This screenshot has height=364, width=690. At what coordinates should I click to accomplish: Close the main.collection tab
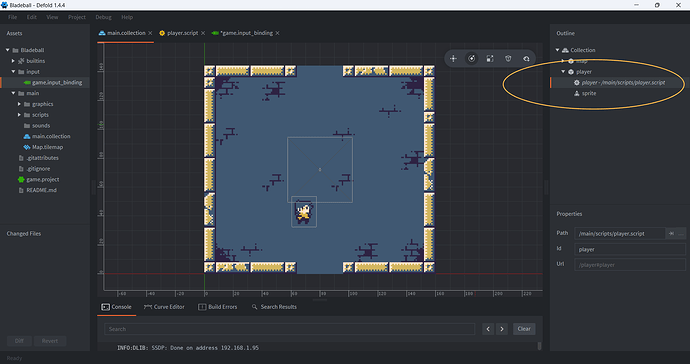[x=150, y=33]
